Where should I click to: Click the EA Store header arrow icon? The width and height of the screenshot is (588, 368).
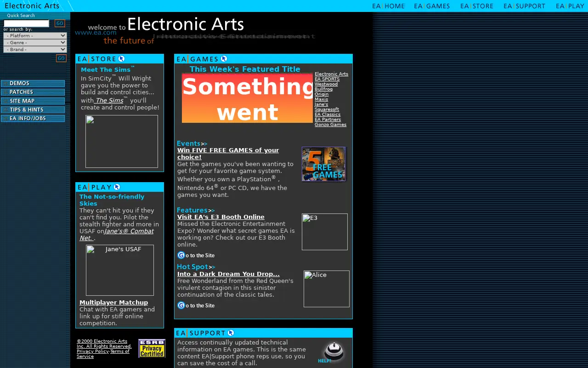coord(121,58)
